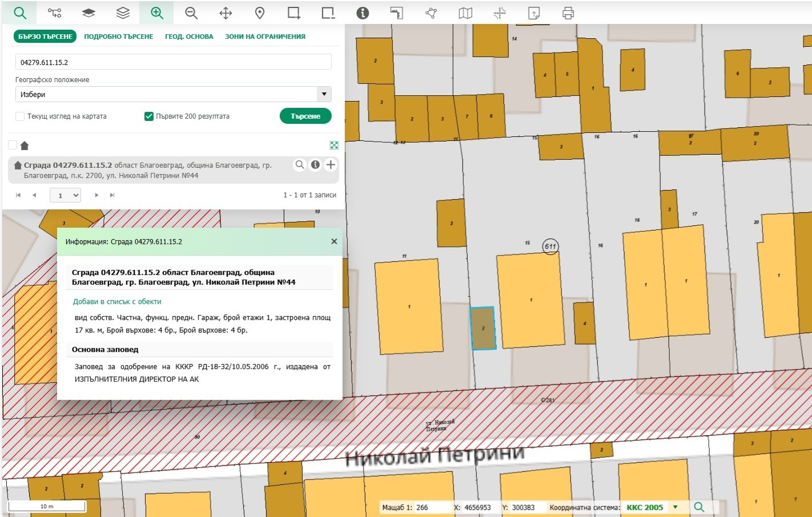Image resolution: width=812 pixels, height=517 pixels.
Task: Open the print map tool
Action: (x=568, y=13)
